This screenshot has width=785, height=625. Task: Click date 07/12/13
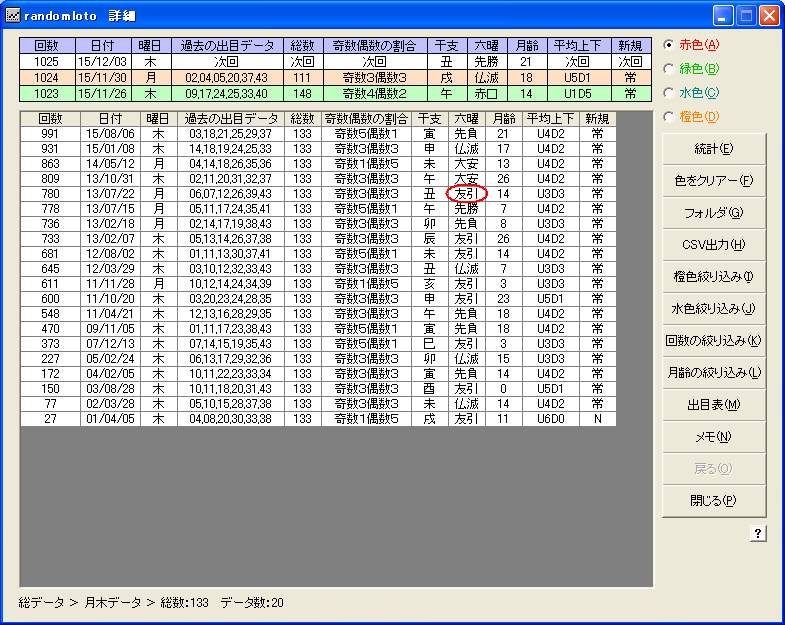pyautogui.click(x=110, y=344)
